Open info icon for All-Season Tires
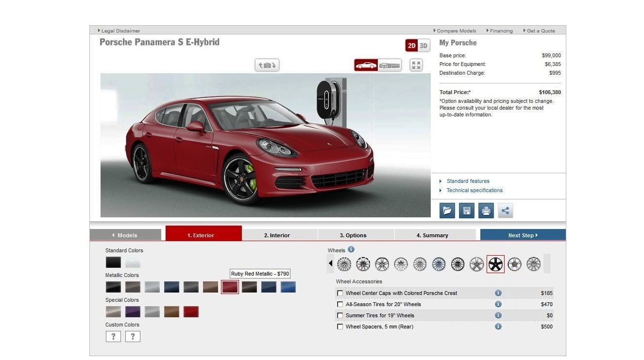Image resolution: width=644 pixels, height=360 pixels. click(498, 304)
